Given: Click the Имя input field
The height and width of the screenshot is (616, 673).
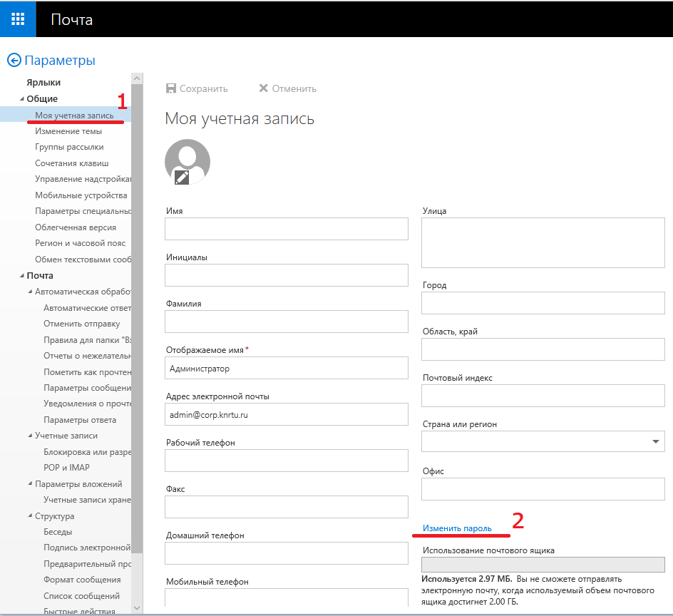Looking at the screenshot, I should coord(286,229).
